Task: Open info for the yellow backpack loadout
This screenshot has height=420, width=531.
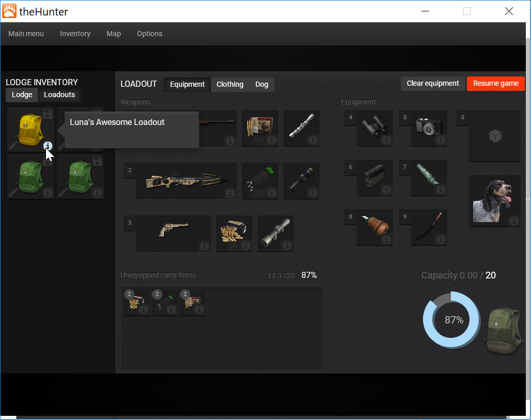Action: point(48,146)
